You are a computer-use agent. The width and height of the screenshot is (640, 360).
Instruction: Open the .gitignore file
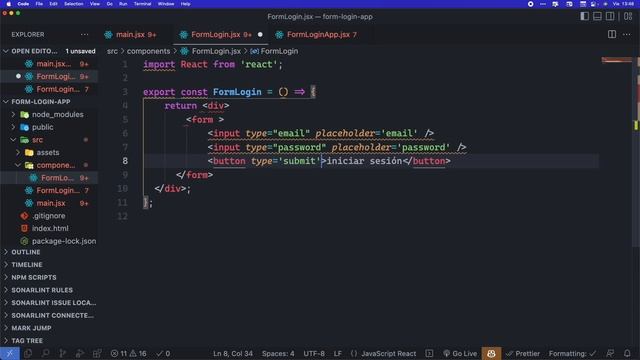[49, 216]
